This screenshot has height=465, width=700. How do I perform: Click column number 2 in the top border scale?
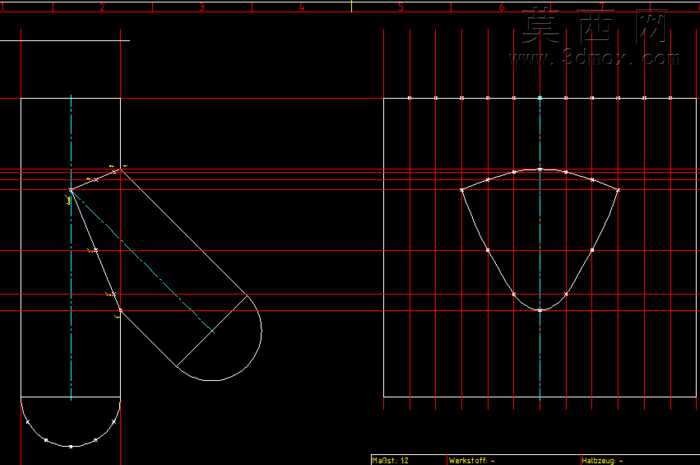pos(102,8)
